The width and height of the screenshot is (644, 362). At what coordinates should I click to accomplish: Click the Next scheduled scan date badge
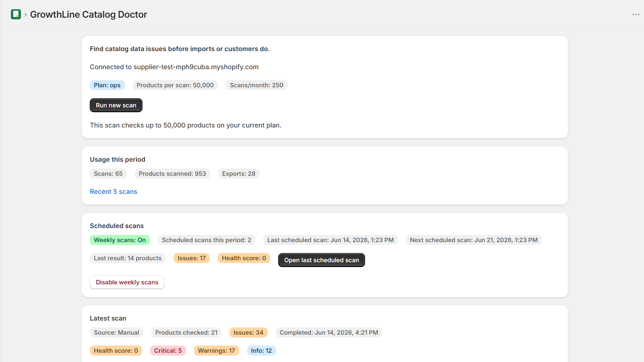click(x=474, y=240)
